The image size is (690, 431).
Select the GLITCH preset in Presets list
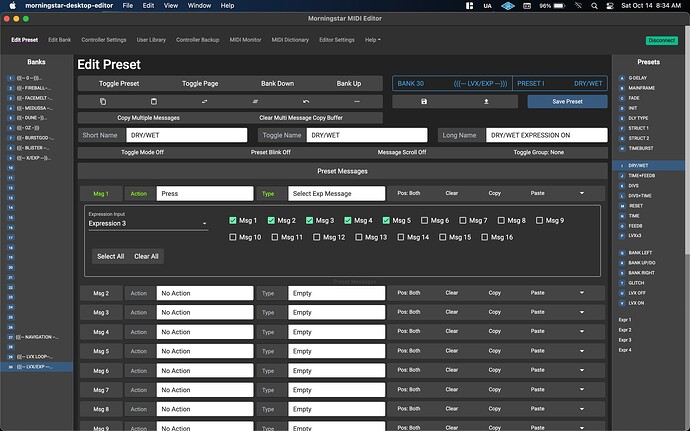coord(636,283)
